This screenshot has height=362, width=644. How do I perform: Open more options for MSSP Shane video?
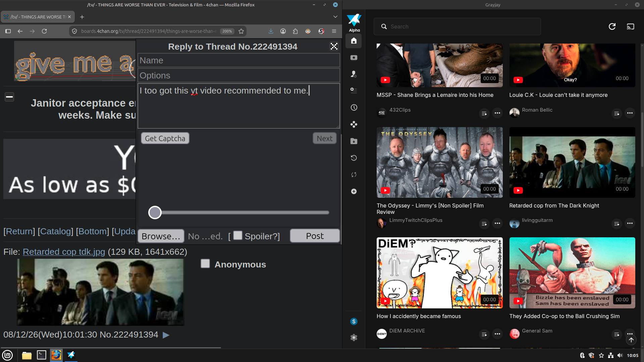497,113
